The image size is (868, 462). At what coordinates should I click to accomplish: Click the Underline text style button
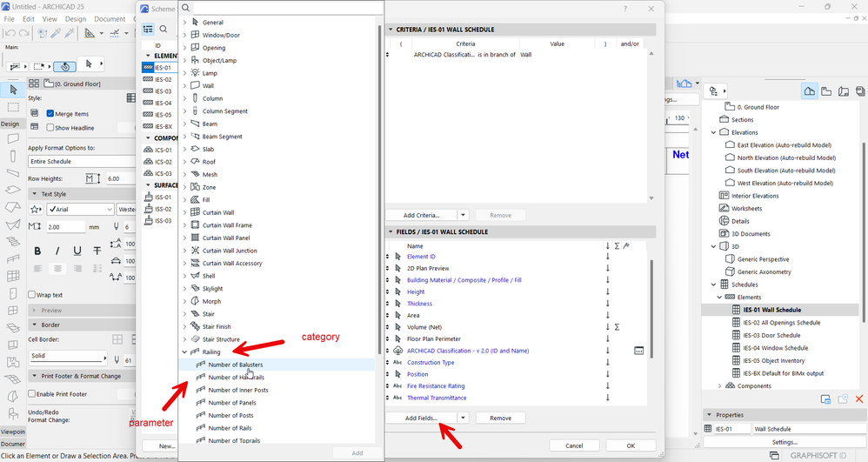(77, 251)
